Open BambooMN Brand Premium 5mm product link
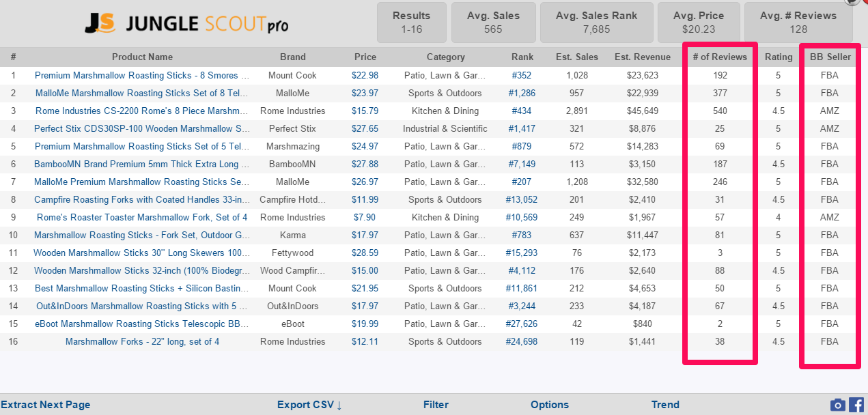The image size is (868, 415). point(142,164)
